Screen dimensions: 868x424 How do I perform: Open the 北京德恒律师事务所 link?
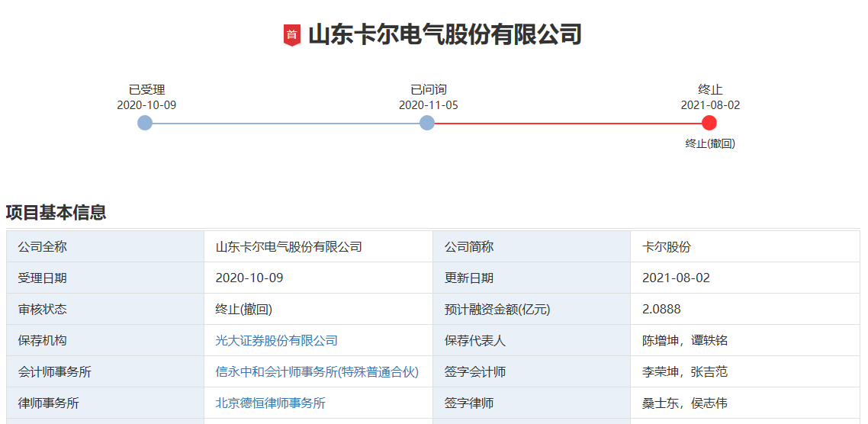pos(270,403)
